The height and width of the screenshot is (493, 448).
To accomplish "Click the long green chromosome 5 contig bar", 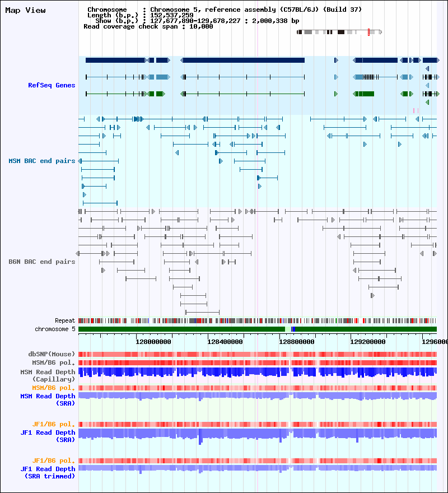I will pyautogui.click(x=181, y=329).
